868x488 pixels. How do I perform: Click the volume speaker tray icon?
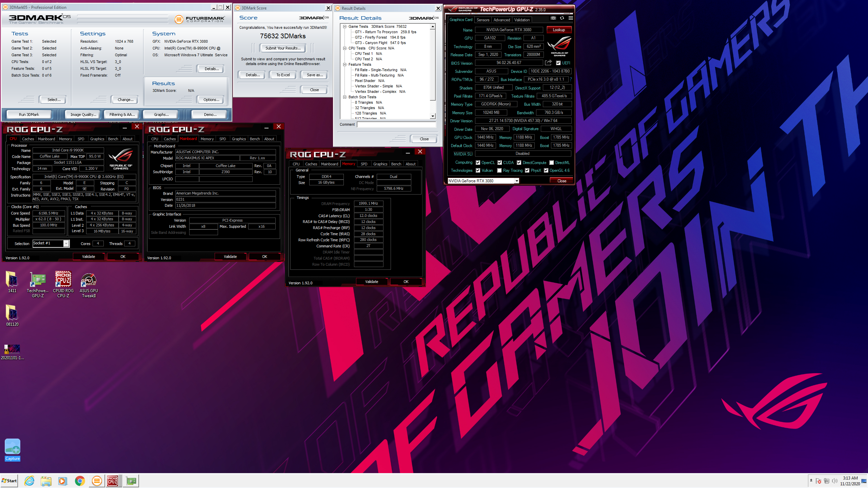pos(834,481)
